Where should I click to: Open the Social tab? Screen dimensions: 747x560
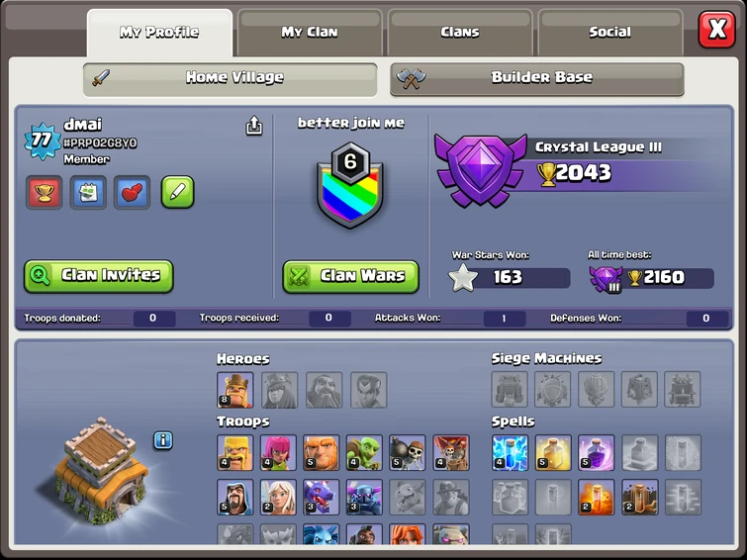[x=610, y=33]
